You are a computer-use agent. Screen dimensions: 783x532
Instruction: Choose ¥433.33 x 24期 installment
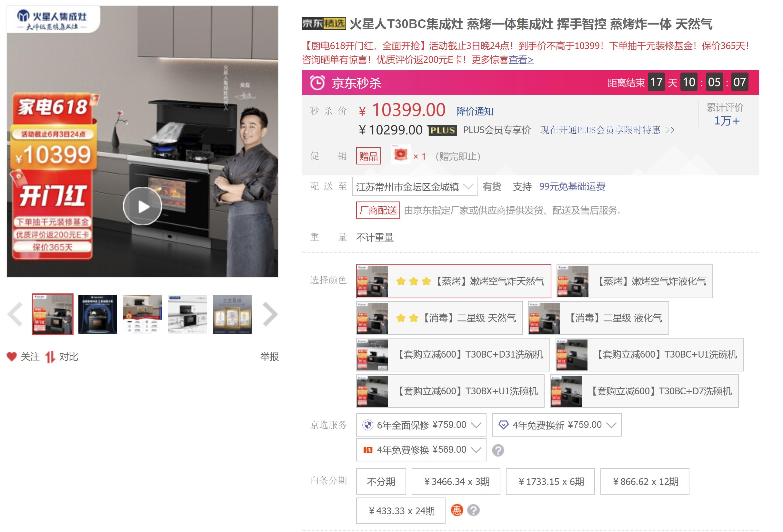[401, 511]
